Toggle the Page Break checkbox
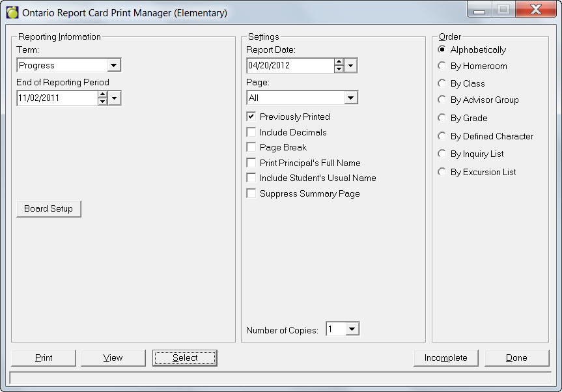The height and width of the screenshot is (392, 562). 251,147
